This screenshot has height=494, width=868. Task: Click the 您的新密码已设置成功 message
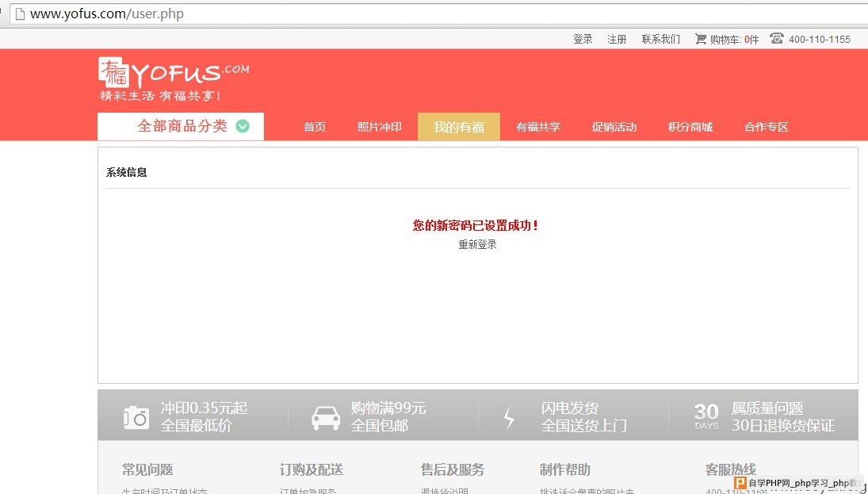[x=476, y=225]
